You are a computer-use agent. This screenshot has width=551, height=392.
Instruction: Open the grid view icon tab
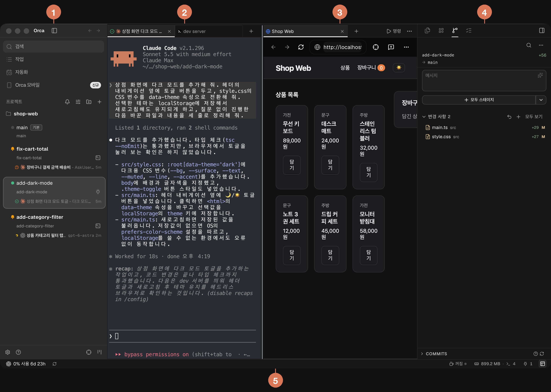pos(441,31)
